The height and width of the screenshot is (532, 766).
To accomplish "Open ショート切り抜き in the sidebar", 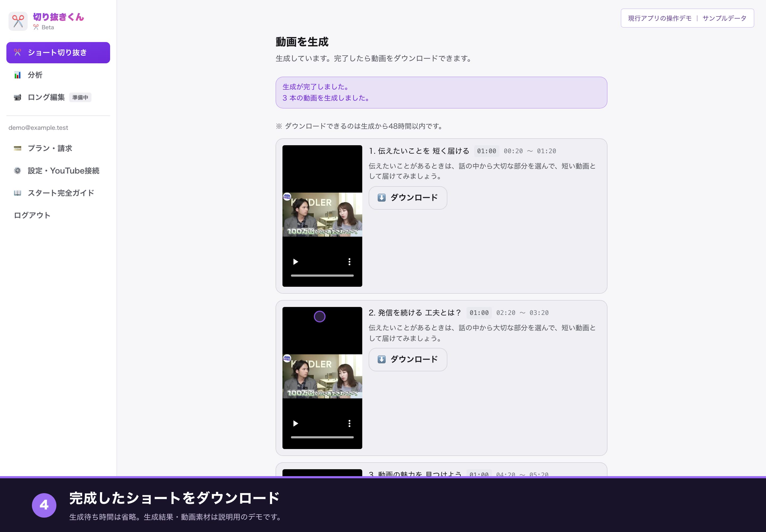I will point(58,53).
